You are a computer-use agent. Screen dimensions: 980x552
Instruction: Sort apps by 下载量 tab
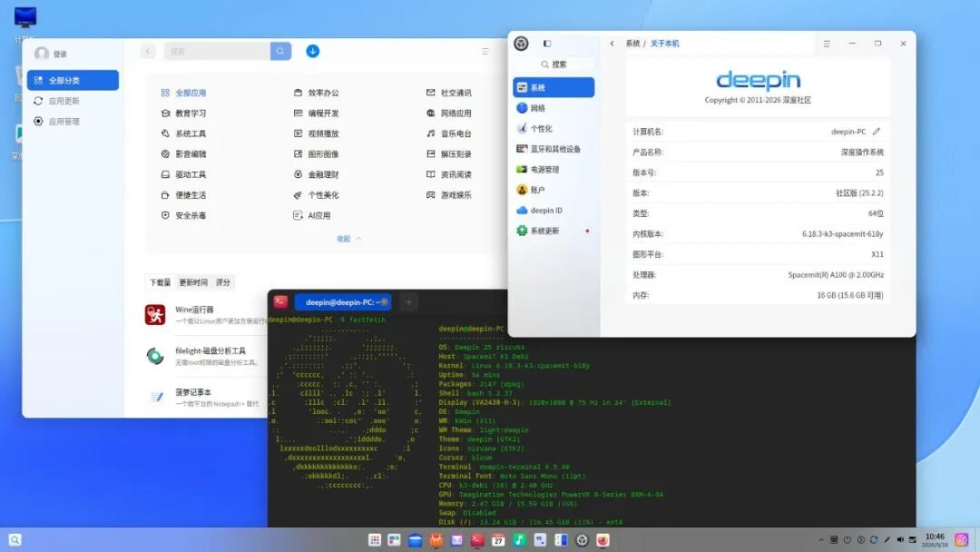(160, 282)
